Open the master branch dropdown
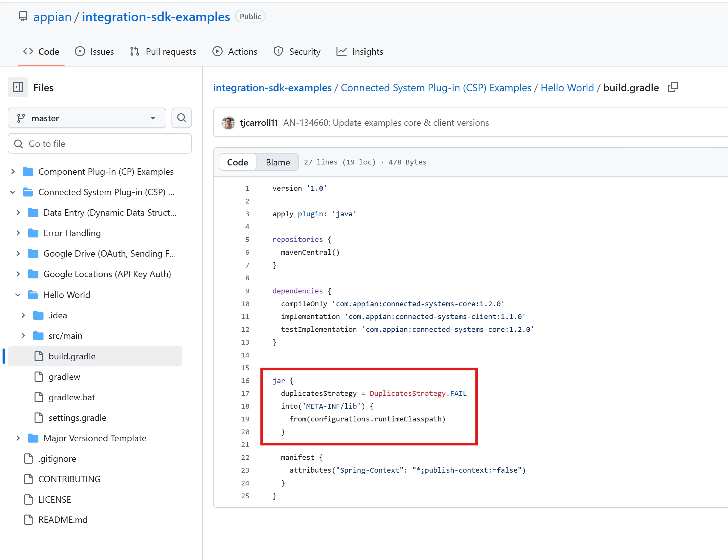728x560 pixels. point(87,118)
